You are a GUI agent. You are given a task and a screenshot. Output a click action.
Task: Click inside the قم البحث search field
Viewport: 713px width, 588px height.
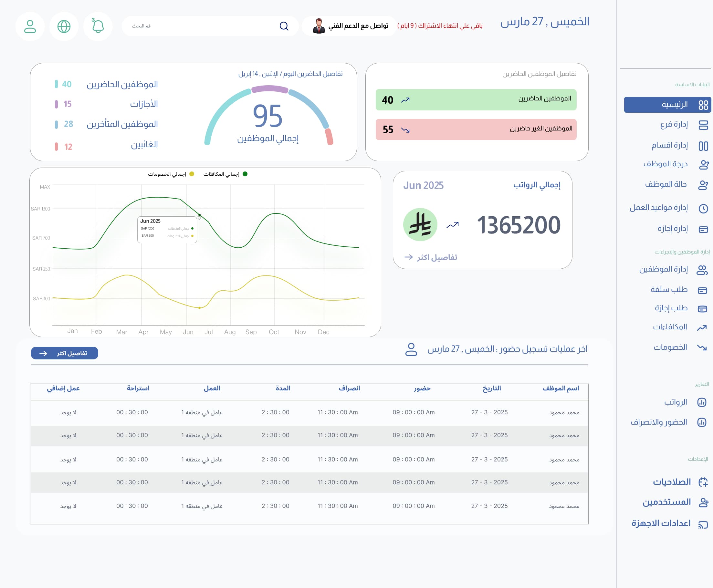point(210,26)
